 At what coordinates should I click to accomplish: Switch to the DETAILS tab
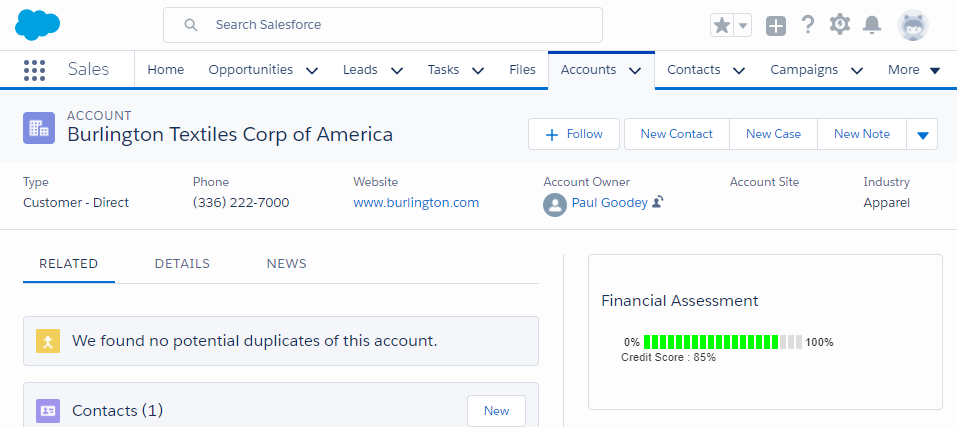182,264
